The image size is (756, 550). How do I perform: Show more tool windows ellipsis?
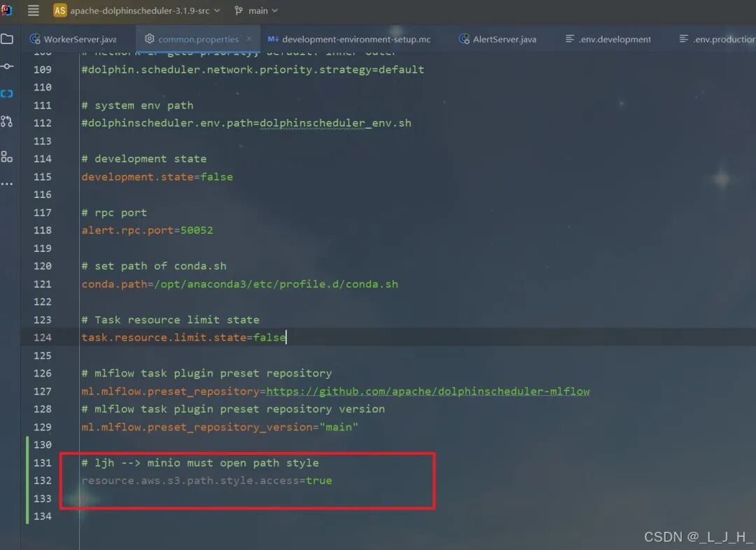point(7,183)
